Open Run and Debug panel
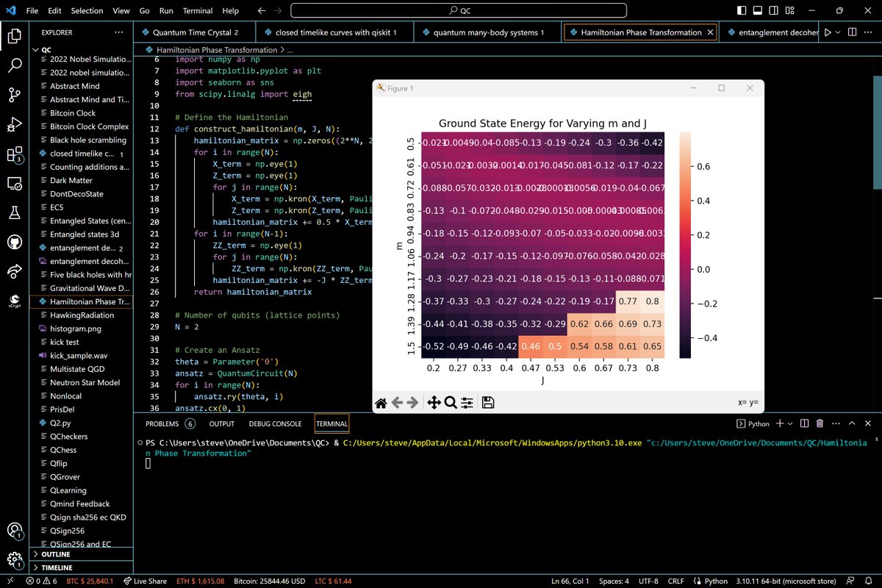Viewport: 882px width, 588px height. [15, 123]
